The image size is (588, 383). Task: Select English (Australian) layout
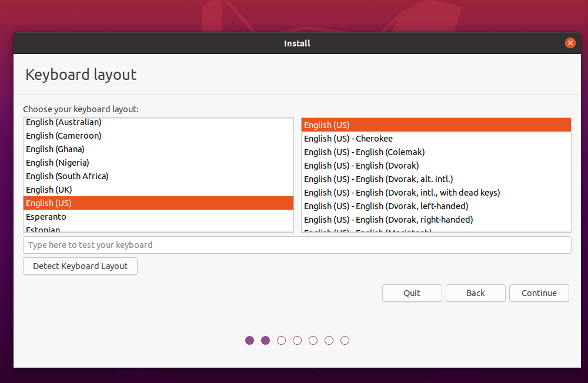coord(158,123)
